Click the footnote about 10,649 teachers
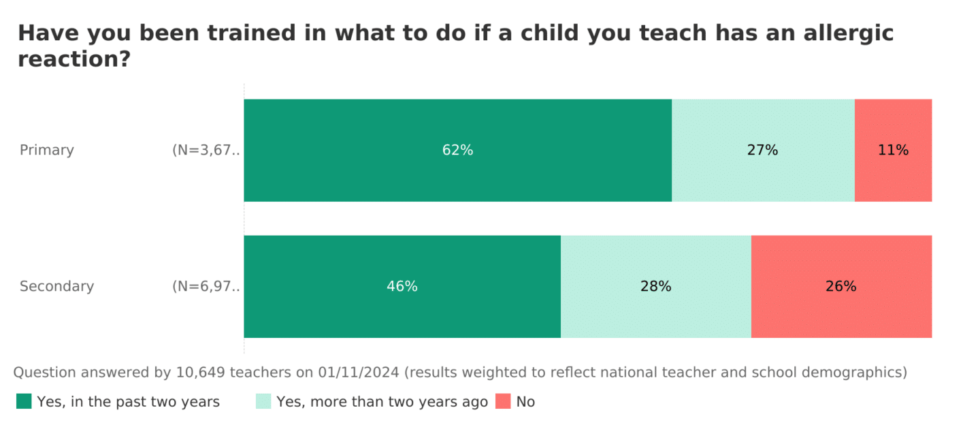The height and width of the screenshot is (436, 980). 460,373
